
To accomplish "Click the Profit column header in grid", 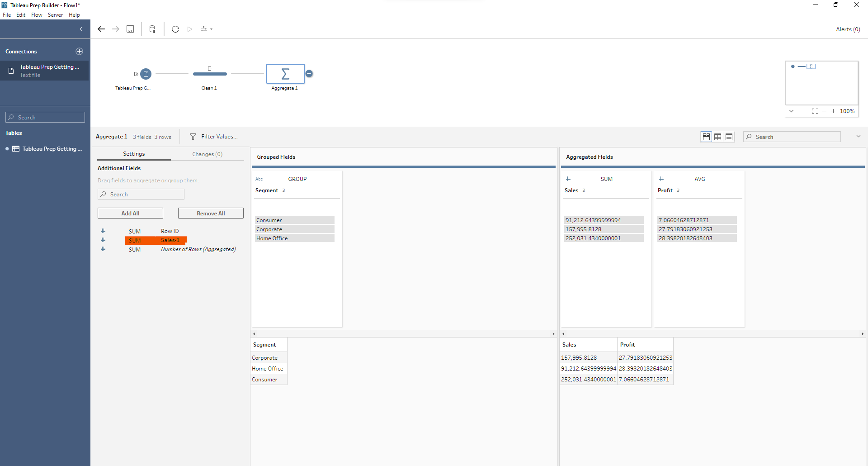I will click(645, 345).
